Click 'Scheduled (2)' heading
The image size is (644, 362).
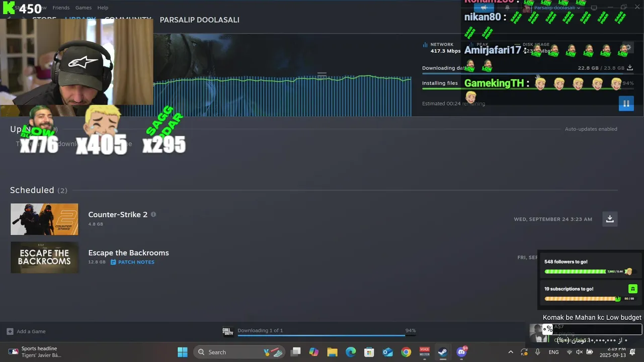pyautogui.click(x=38, y=190)
